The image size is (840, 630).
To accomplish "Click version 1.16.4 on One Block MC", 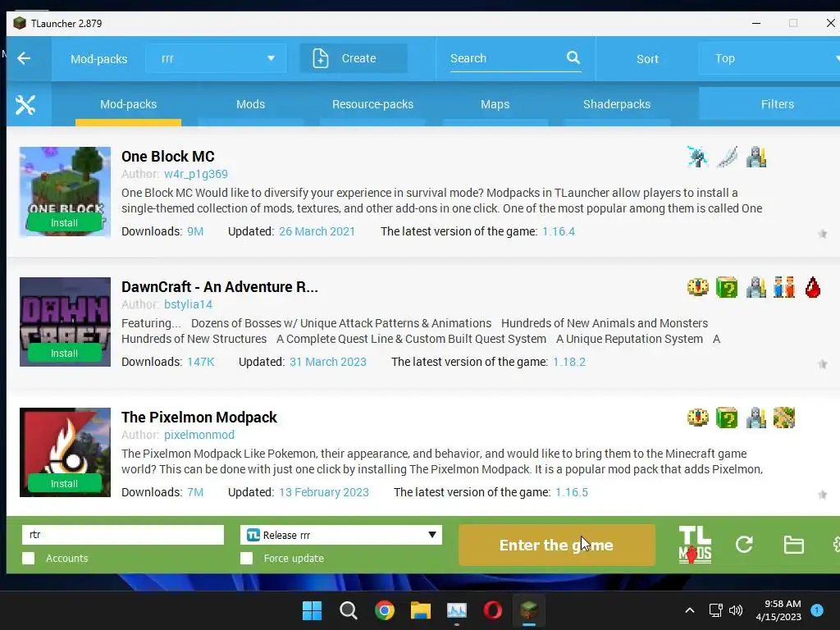I will (x=558, y=231).
